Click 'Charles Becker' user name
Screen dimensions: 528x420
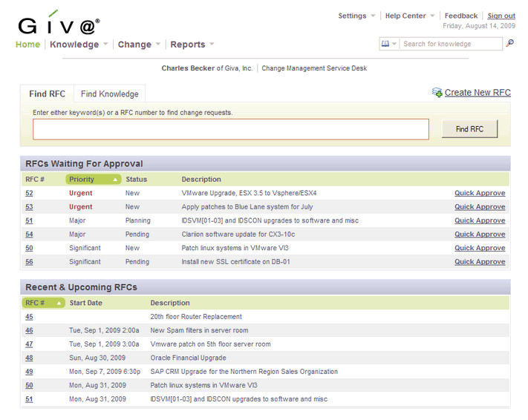point(188,68)
